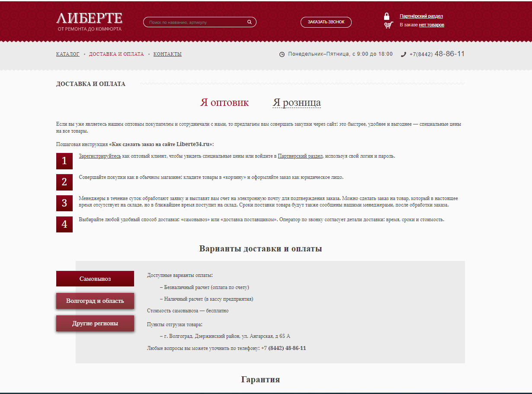Click the Зарегистрируйтесь link
The image size is (532, 394).
(100, 156)
